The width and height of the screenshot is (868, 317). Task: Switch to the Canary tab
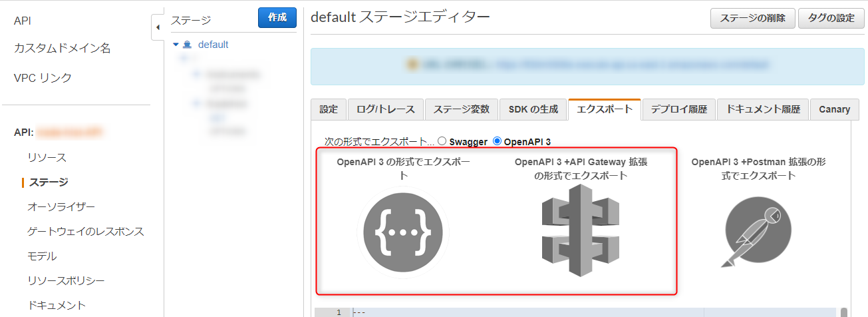click(x=834, y=109)
